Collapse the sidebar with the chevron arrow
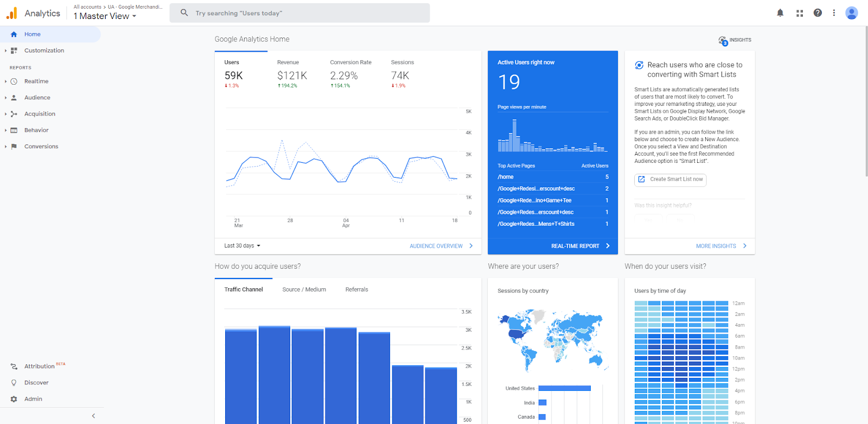The width and height of the screenshot is (868, 424). (93, 416)
